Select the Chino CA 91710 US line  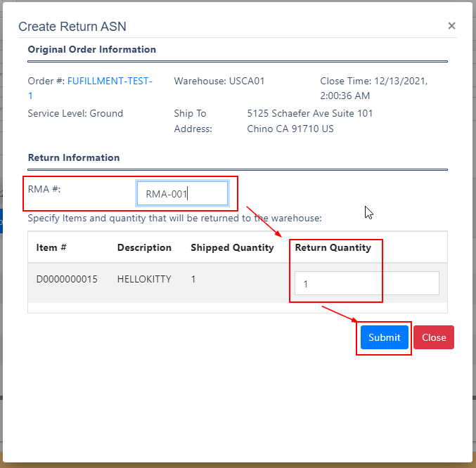[x=290, y=129]
